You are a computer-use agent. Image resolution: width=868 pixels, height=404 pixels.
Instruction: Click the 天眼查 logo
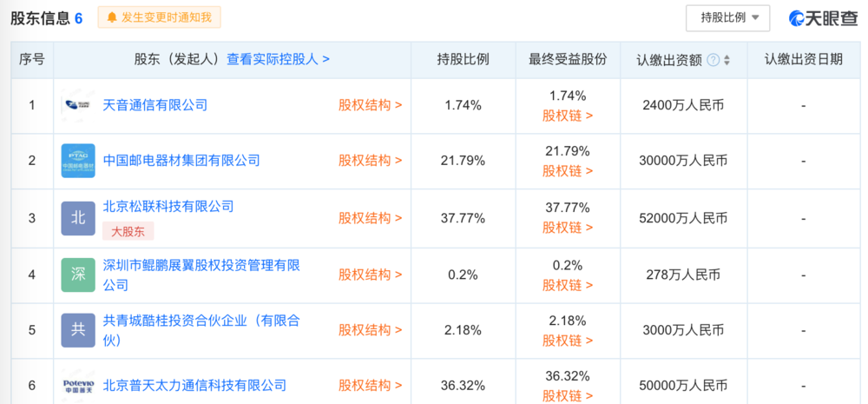[x=823, y=17]
